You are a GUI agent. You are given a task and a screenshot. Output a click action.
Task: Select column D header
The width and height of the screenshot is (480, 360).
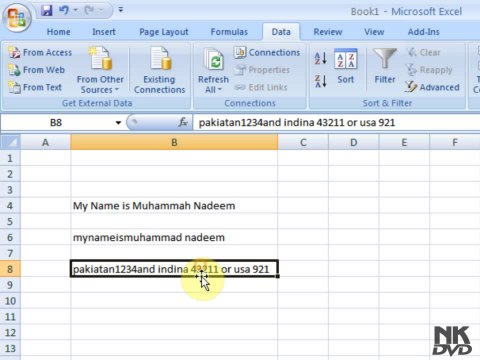coord(354,142)
